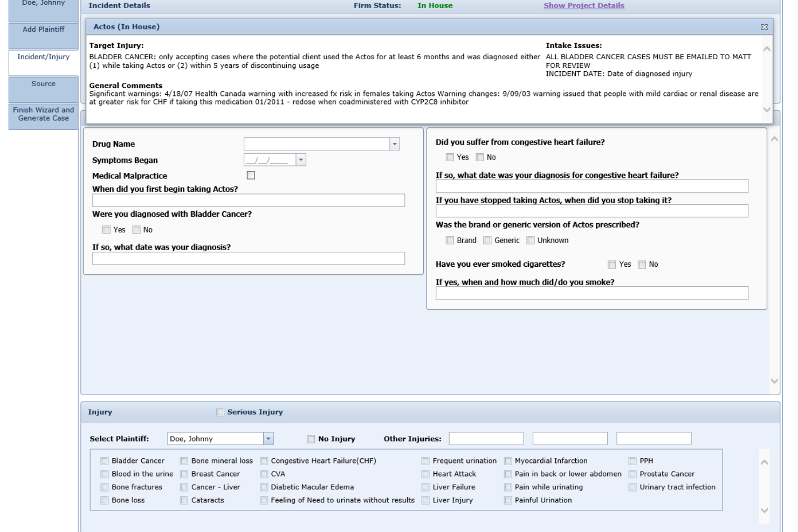Check the Heart Attack injury
Image resolution: width=798 pixels, height=532 pixels.
point(425,474)
